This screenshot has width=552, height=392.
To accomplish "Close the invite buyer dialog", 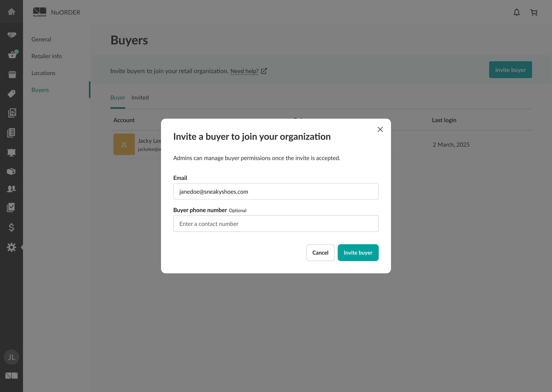I will 380,129.
